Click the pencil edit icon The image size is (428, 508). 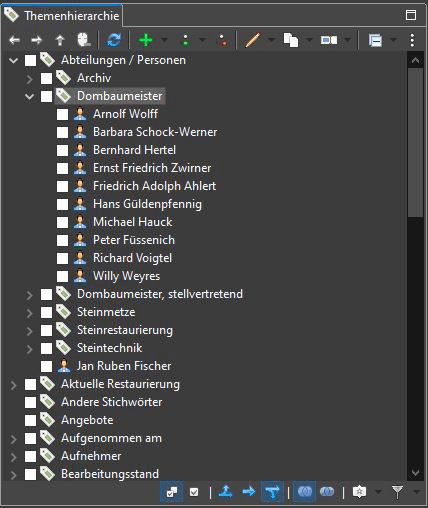[253, 40]
